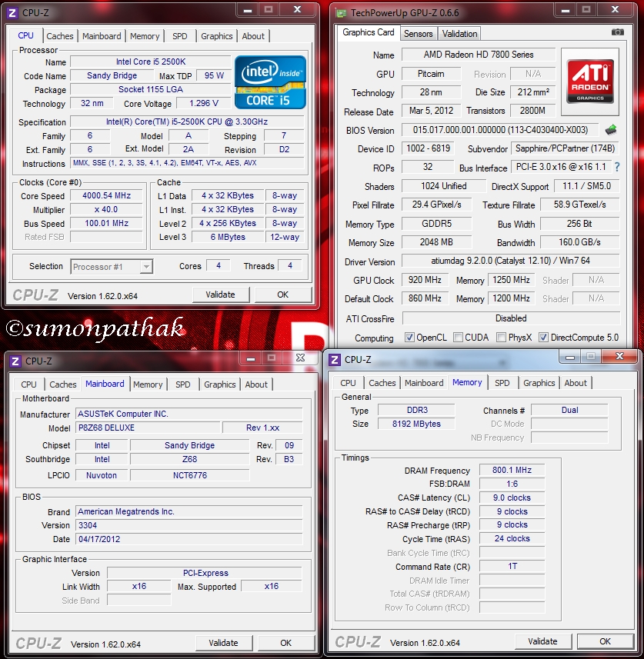Click Validate in the CPU tab window

(220, 295)
